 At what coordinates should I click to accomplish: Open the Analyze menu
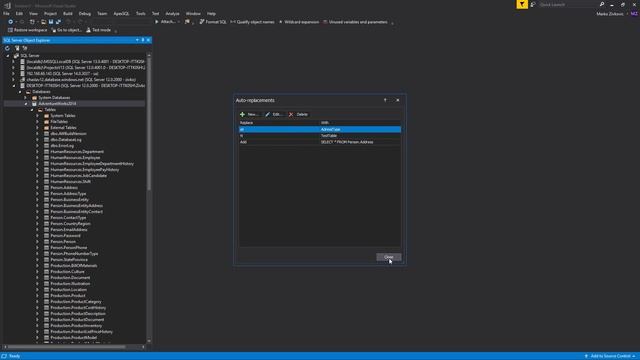click(x=172, y=13)
